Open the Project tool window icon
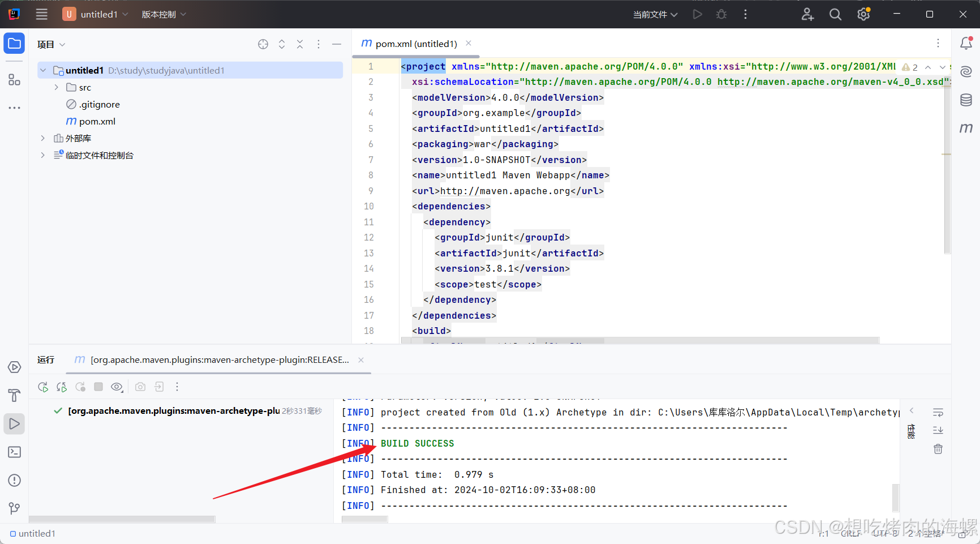980x544 pixels. pos(14,44)
